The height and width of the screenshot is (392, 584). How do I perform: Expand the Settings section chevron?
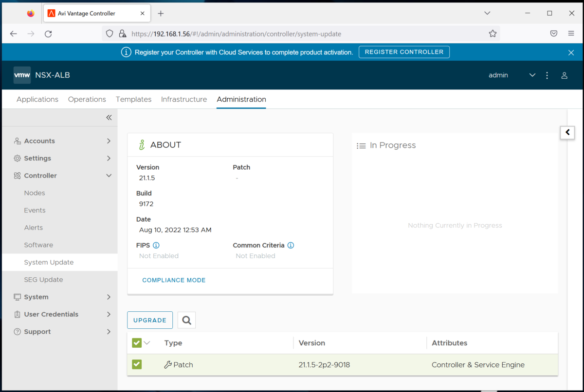[x=109, y=159]
